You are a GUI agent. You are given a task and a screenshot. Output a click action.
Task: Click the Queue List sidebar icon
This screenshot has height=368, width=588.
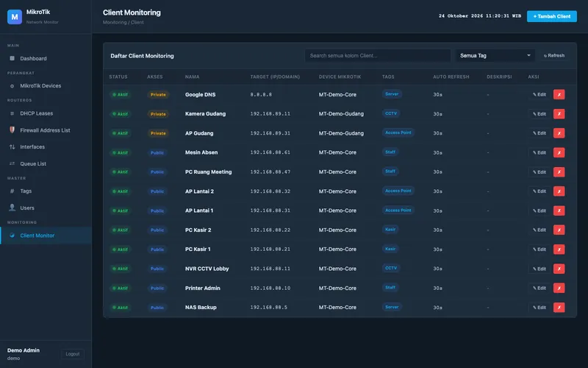12,163
